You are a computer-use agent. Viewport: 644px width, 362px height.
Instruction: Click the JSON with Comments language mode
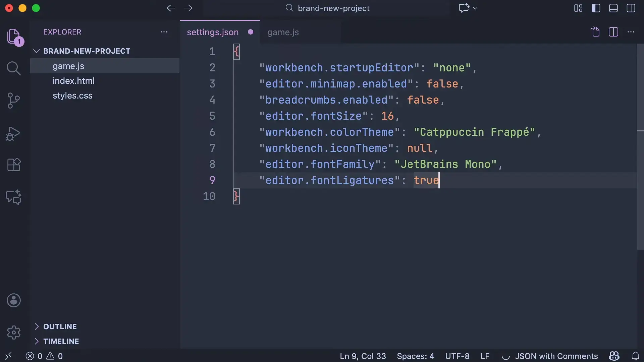pos(556,356)
